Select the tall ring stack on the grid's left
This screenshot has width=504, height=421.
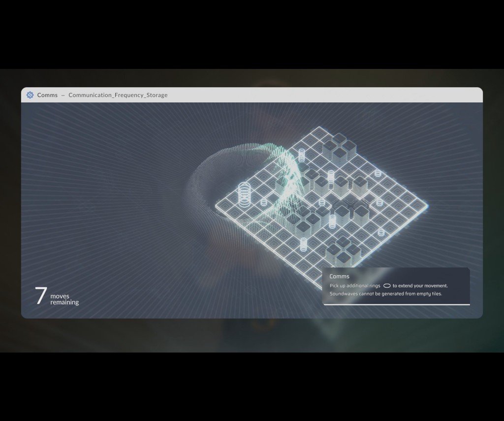pyautogui.click(x=244, y=193)
